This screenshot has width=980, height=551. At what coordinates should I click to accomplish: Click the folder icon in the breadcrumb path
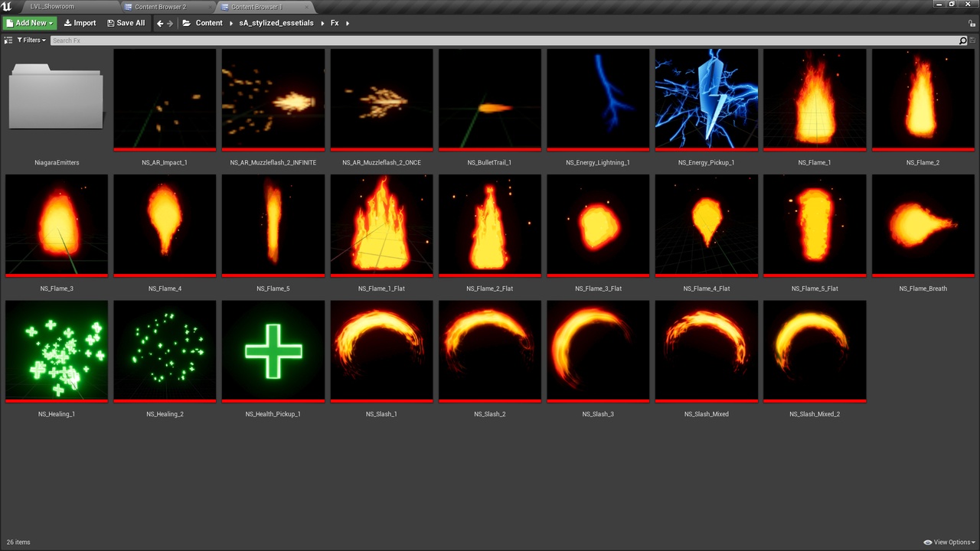[x=186, y=22]
